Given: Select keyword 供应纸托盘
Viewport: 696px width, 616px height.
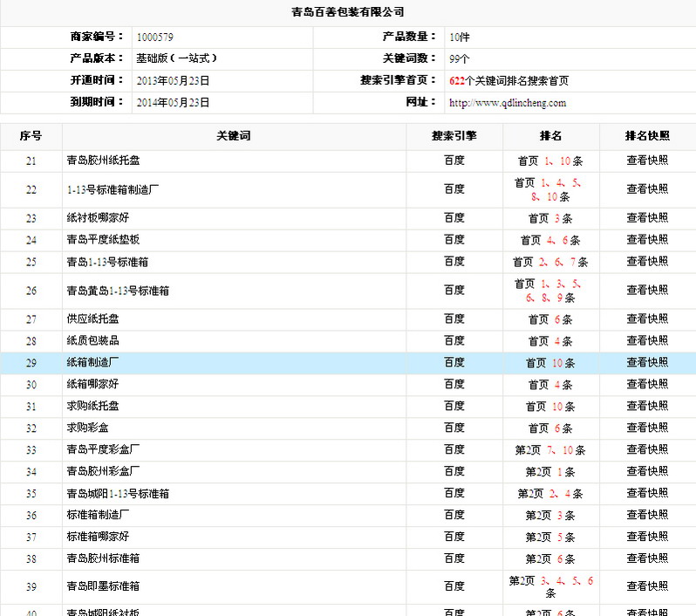Looking at the screenshot, I should 92,318.
